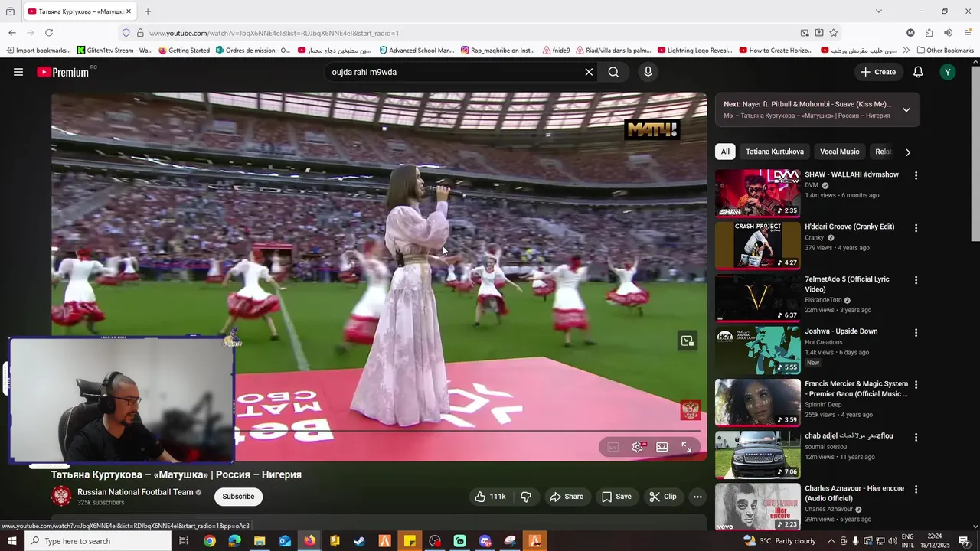Select the Vocal Music chip
This screenshot has height=551, width=980.
(x=840, y=152)
